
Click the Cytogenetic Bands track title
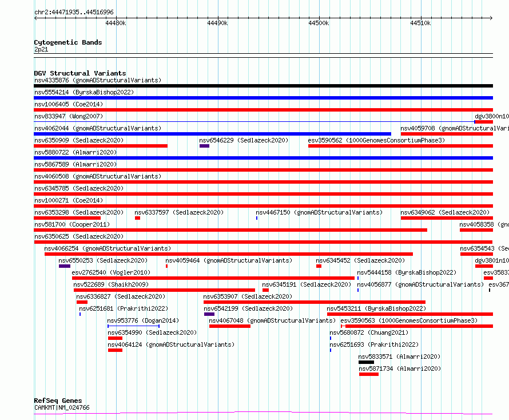click(x=68, y=42)
